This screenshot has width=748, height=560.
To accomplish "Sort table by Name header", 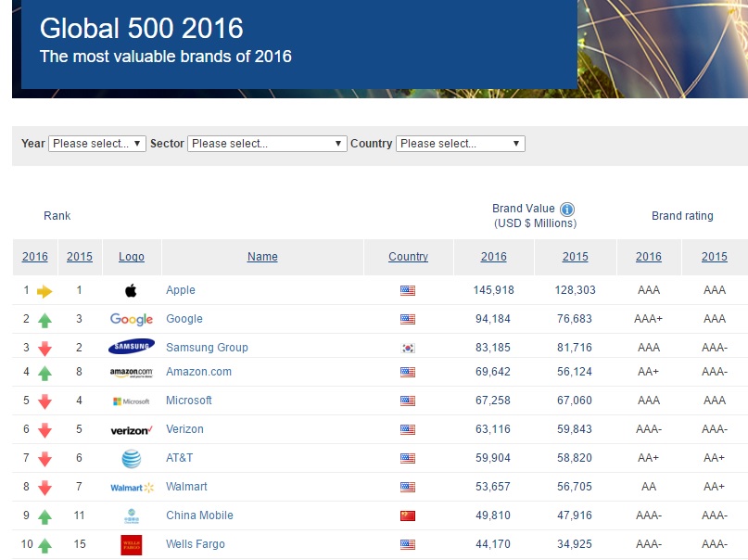I will coord(262,257).
